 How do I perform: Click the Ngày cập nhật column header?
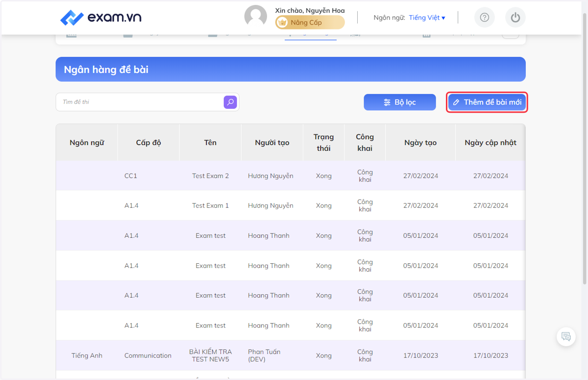(x=490, y=143)
